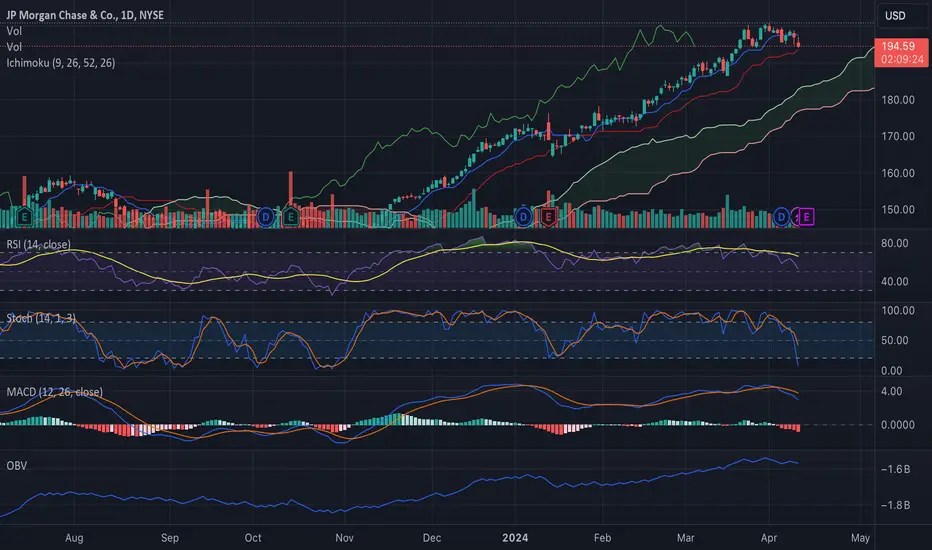Image resolution: width=932 pixels, height=550 pixels.
Task: Click the Mar label on the time axis
Action: pos(685,538)
